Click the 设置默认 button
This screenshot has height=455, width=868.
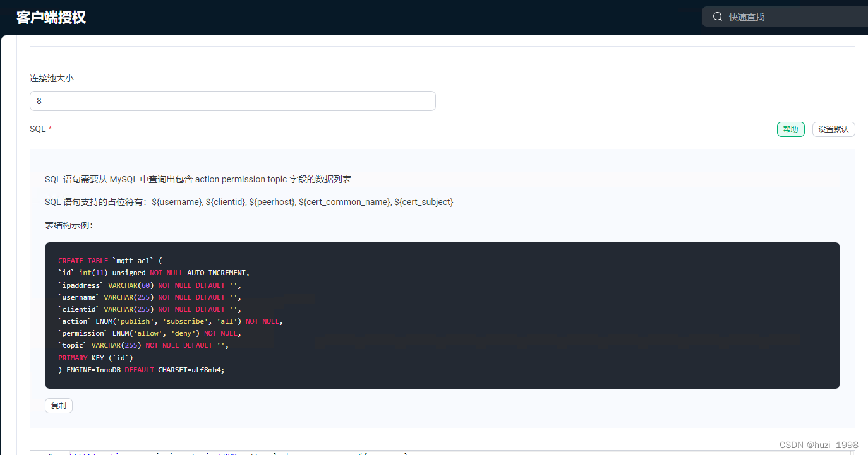click(833, 129)
